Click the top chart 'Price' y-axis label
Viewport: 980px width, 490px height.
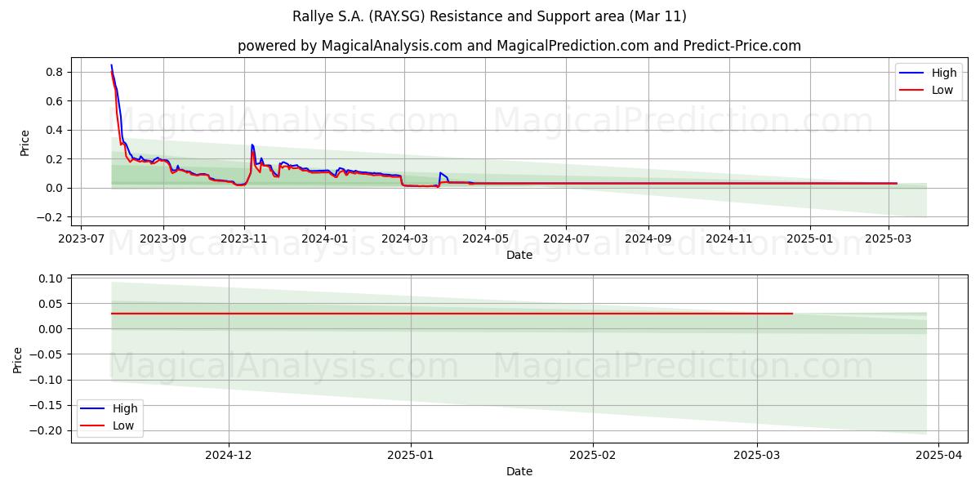[24, 142]
